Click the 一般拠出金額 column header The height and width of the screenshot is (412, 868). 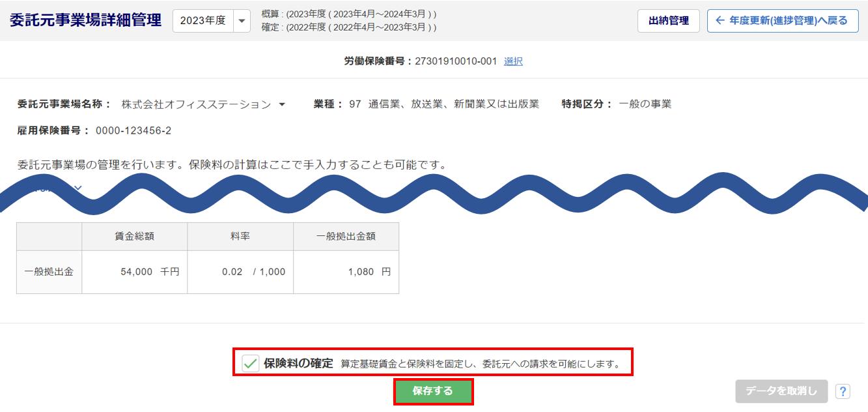point(346,237)
